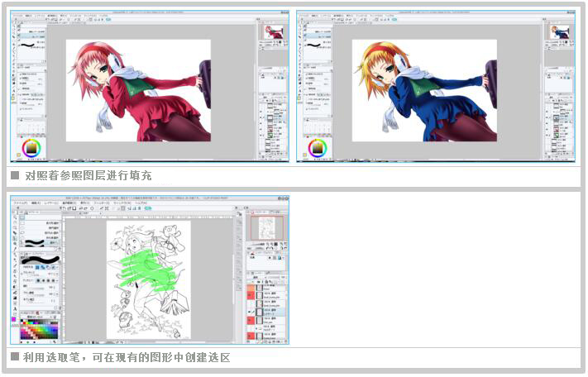Select the top orange-marked layer in line-art window
This screenshot has height=377, width=588.
pyautogui.click(x=265, y=288)
